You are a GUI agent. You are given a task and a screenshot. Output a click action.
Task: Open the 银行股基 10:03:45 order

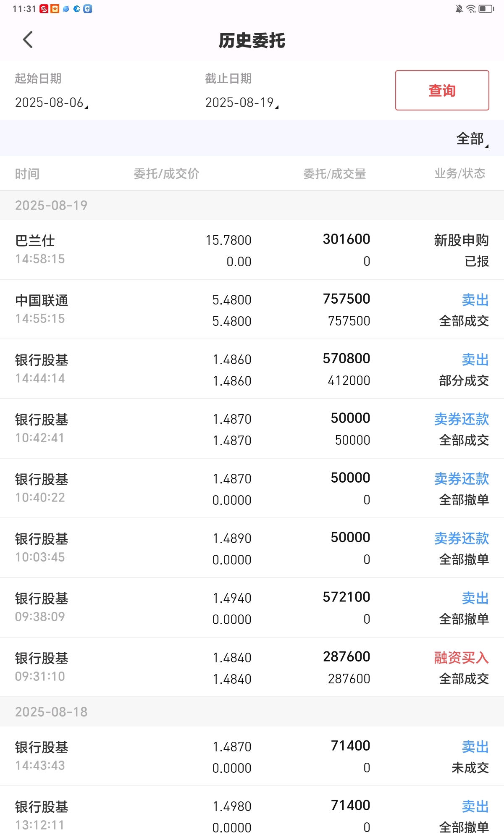pyautogui.click(x=252, y=548)
